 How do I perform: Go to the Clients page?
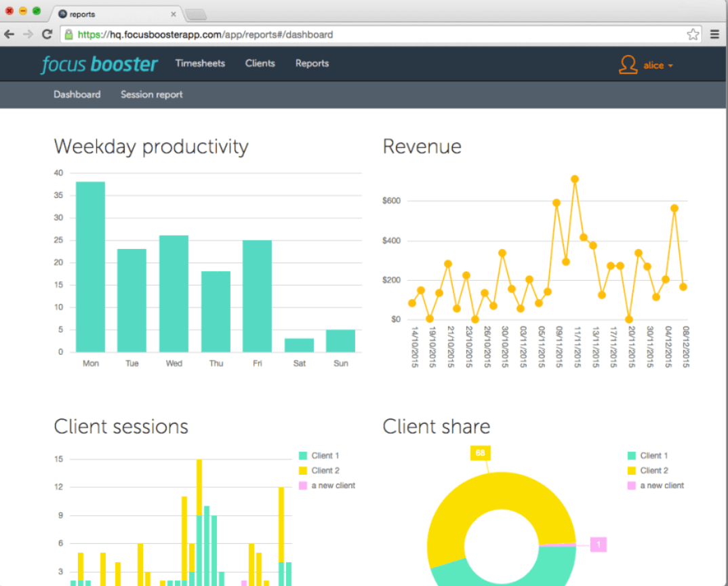tap(260, 63)
